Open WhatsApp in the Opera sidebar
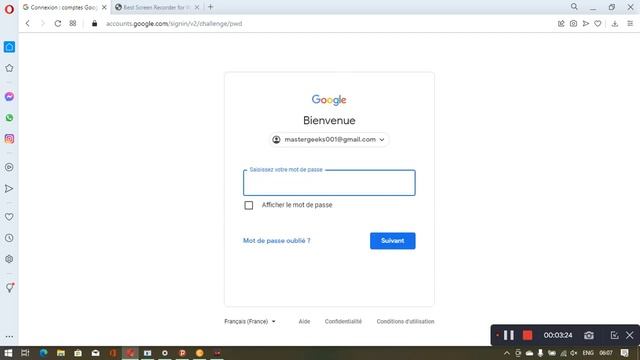 [9, 118]
